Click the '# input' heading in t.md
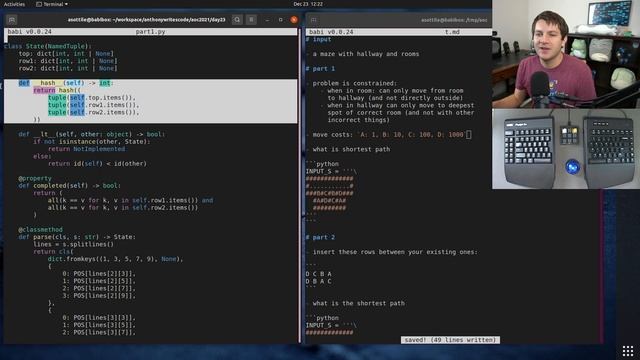 (x=318, y=39)
